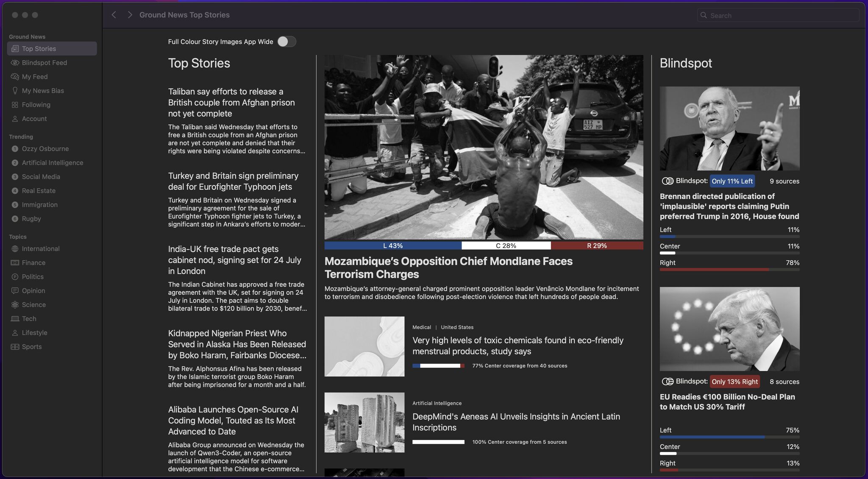Select the Following sidebar icon
Screen dimensions: 868x479
pos(14,104)
